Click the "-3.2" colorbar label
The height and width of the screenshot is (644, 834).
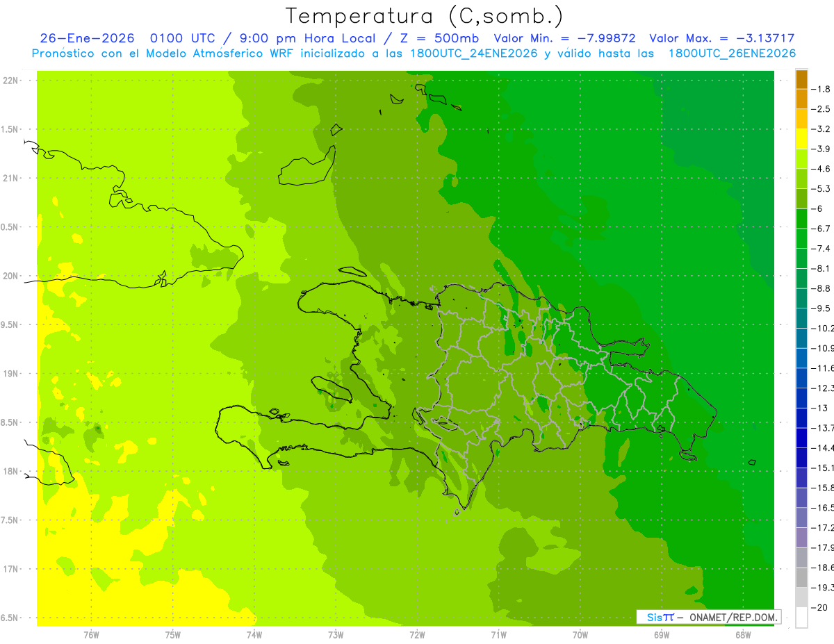[x=821, y=129]
